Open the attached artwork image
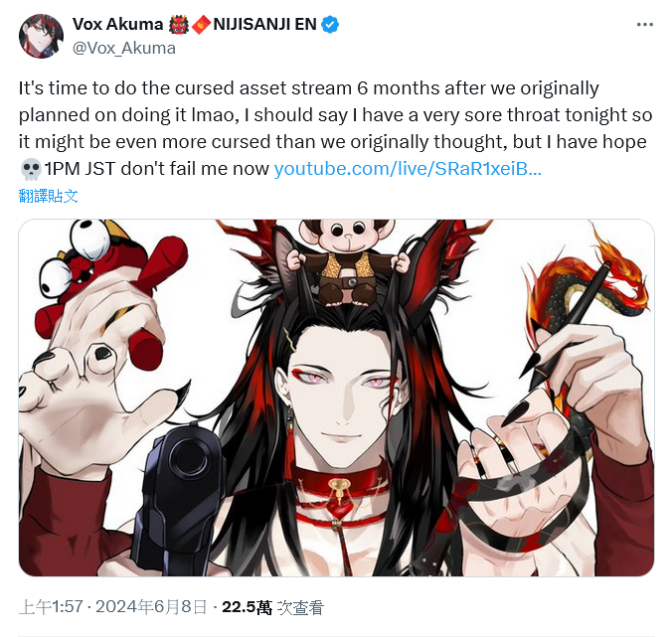This screenshot has width=672, height=637. tap(336, 398)
